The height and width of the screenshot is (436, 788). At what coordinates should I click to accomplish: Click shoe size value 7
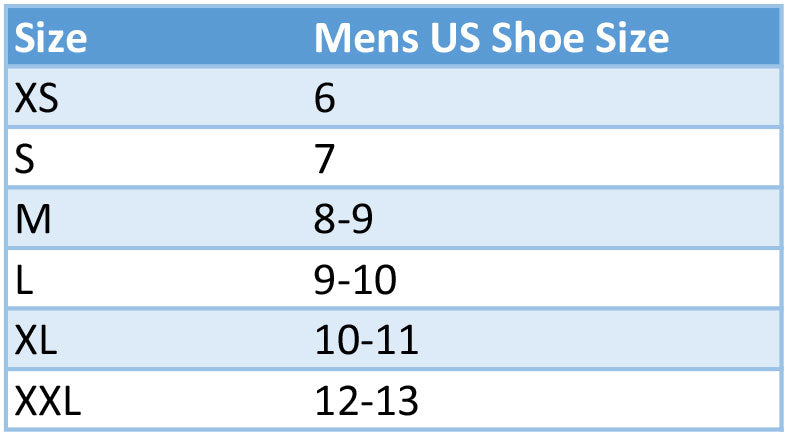[325, 159]
